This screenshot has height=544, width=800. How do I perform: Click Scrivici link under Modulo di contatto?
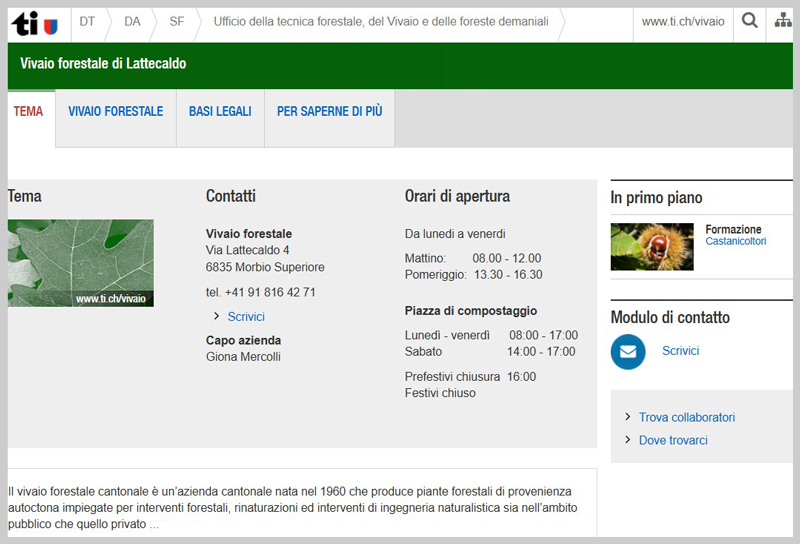click(x=680, y=351)
